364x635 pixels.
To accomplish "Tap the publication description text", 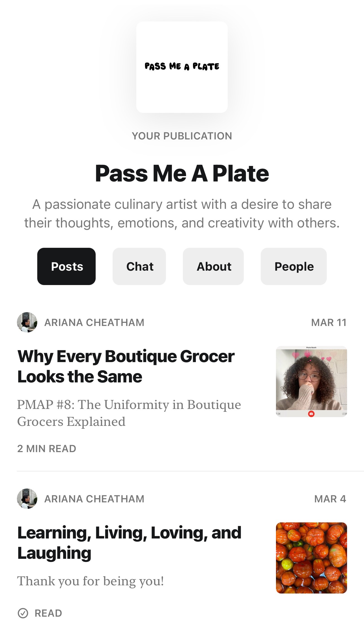I will (x=182, y=214).
